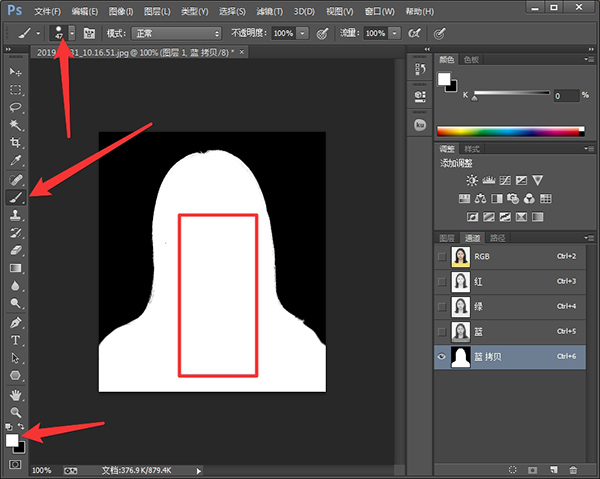Select the Gradient tool

pos(16,268)
